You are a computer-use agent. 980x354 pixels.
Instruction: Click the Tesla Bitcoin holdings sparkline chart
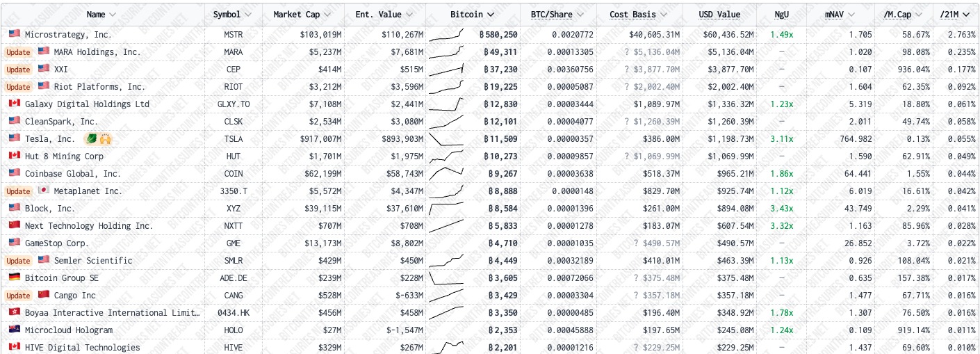tap(446, 138)
